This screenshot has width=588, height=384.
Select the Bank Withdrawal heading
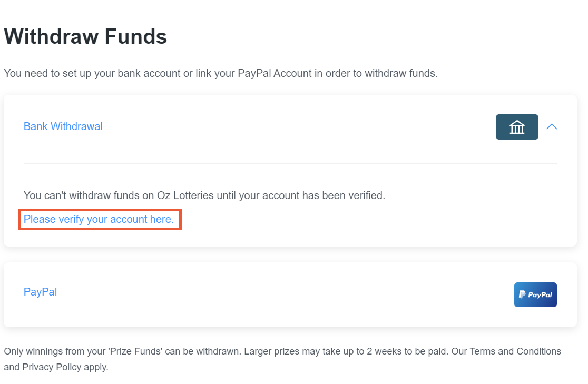(63, 127)
